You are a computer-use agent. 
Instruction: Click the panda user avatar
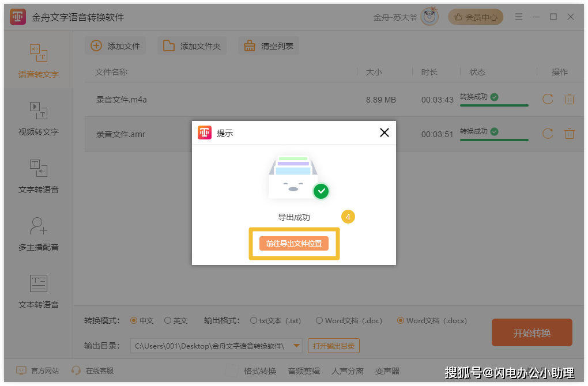click(429, 17)
